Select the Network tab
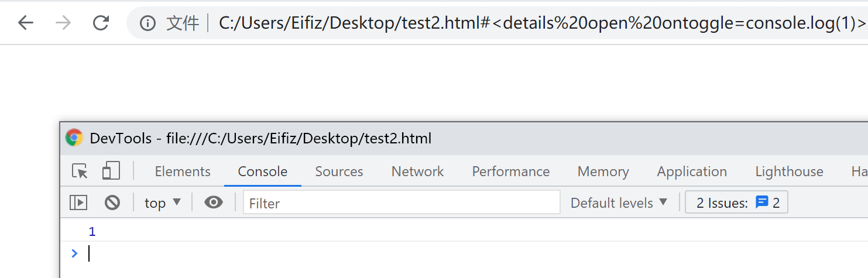Screen dimensions: 868x278 (x=418, y=171)
